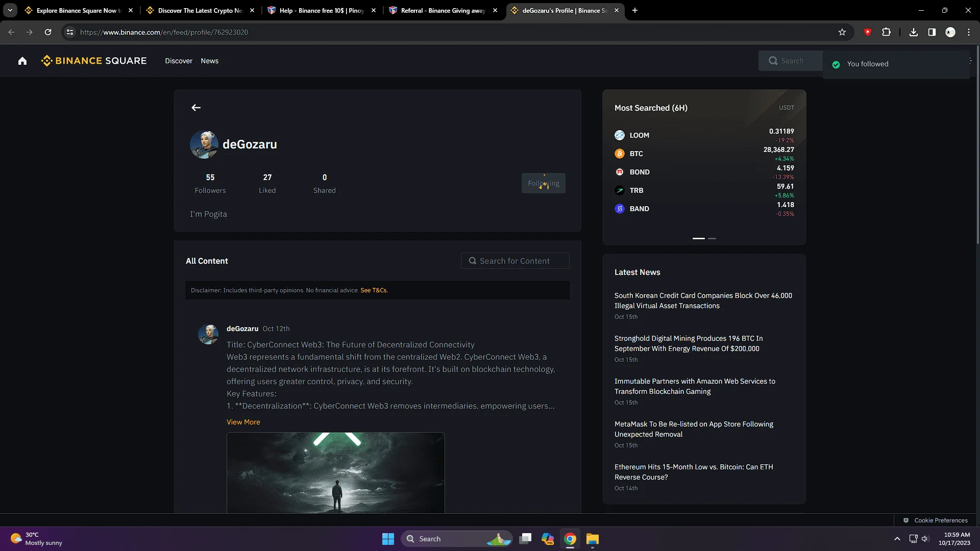The height and width of the screenshot is (551, 980).
Task: Switch to Help - Binance free 10$ tab
Action: [322, 10]
